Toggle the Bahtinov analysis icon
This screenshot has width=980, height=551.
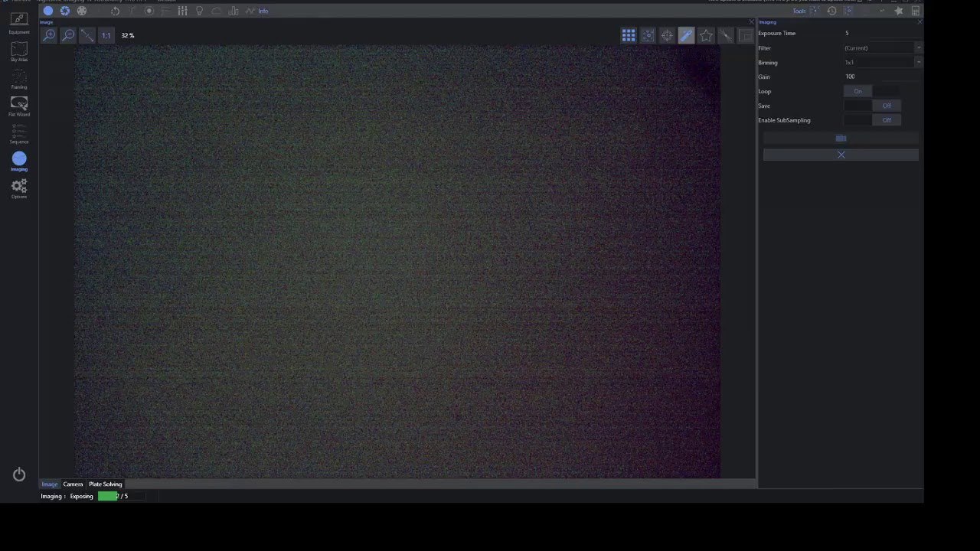[725, 35]
